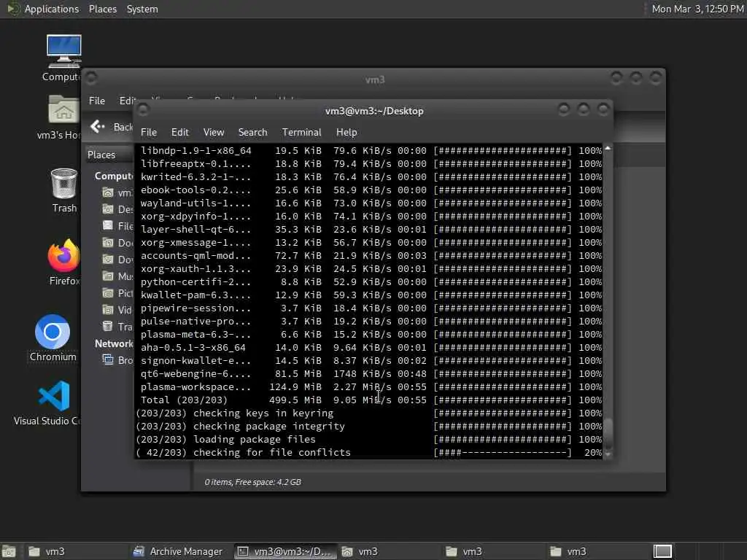Select the Desktop folder icon in sidebar

pyautogui.click(x=108, y=209)
